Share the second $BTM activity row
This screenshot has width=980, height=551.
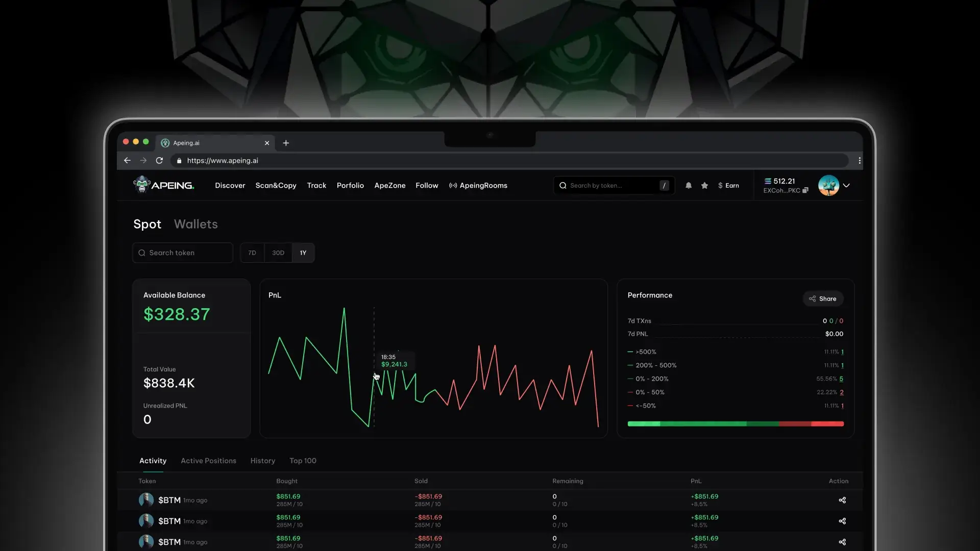pos(842,521)
